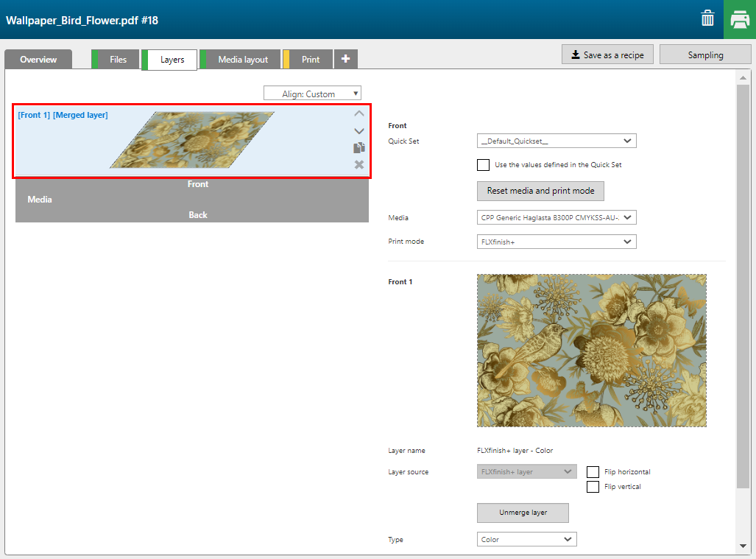Remove the merged layer with X icon
Image resolution: width=756 pixels, height=559 pixels.
coord(359,165)
